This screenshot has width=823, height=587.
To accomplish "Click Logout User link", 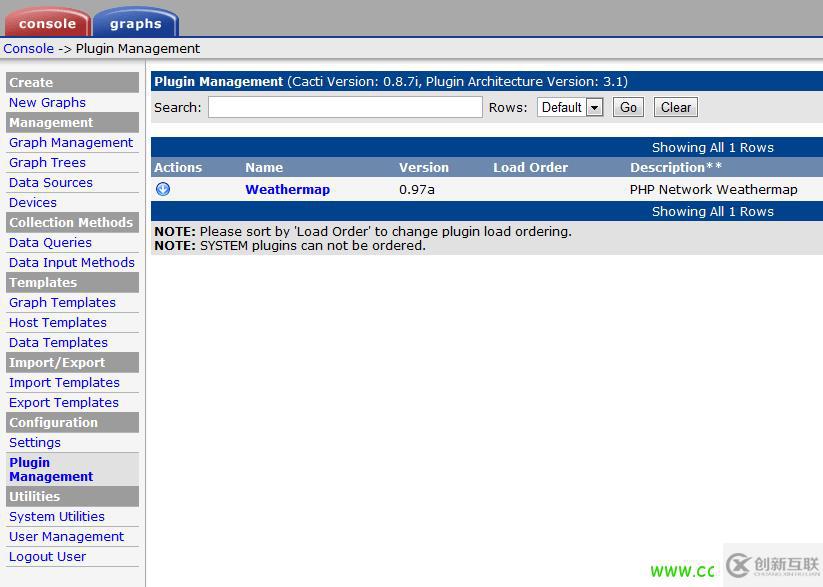I will [x=47, y=556].
